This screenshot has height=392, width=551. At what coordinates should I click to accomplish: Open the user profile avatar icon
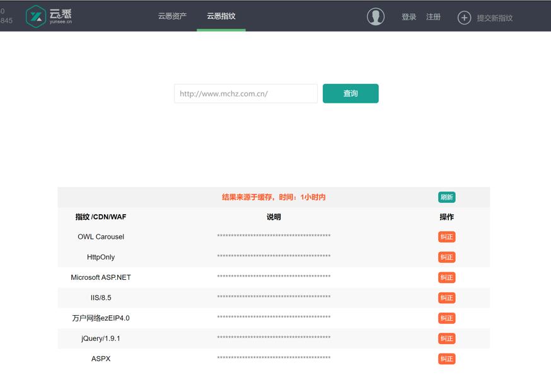[376, 16]
